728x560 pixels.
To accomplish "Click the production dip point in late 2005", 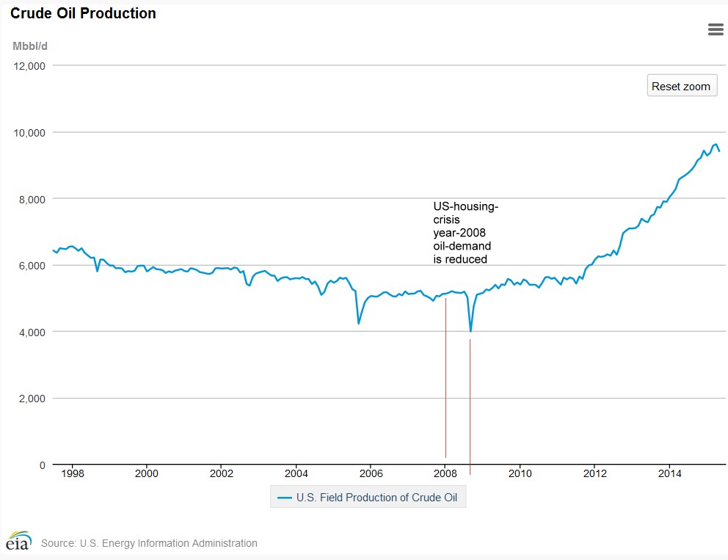I will point(358,323).
